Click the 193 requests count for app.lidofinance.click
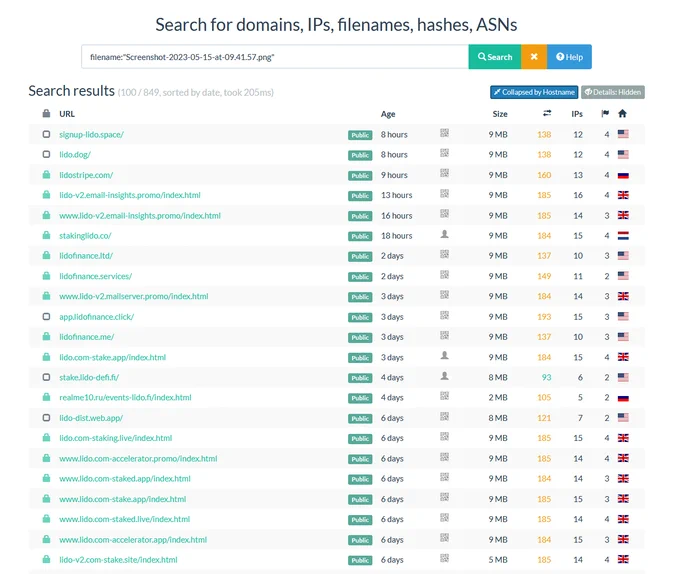The width and height of the screenshot is (680, 574). [544, 317]
